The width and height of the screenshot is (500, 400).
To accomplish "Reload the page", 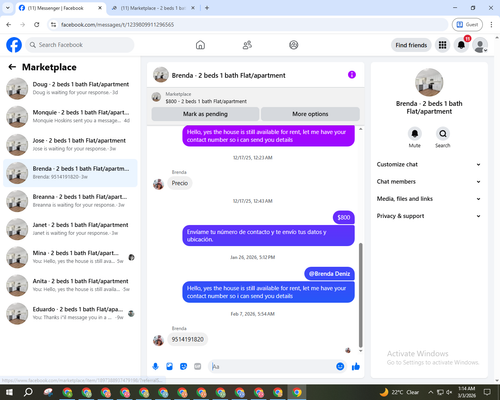I will (x=37, y=25).
